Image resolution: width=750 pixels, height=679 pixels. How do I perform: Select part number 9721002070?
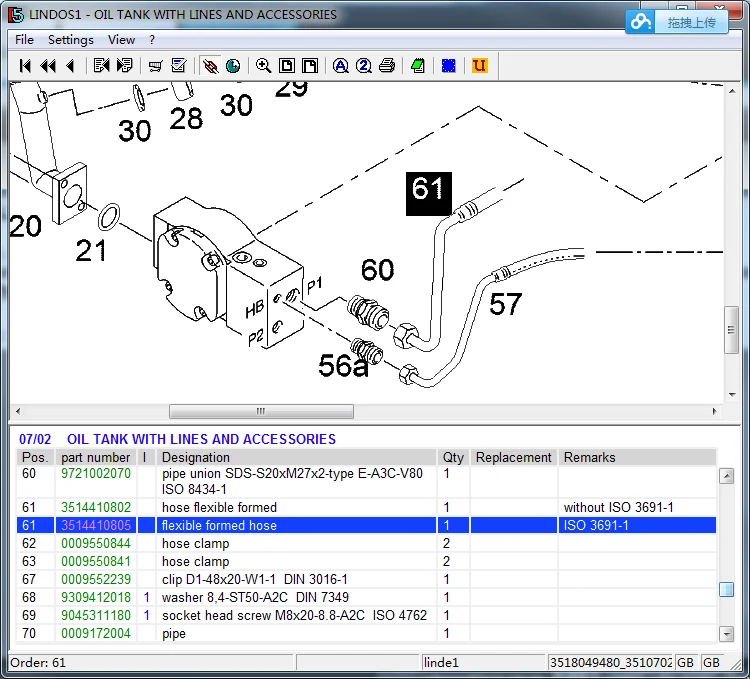96,473
